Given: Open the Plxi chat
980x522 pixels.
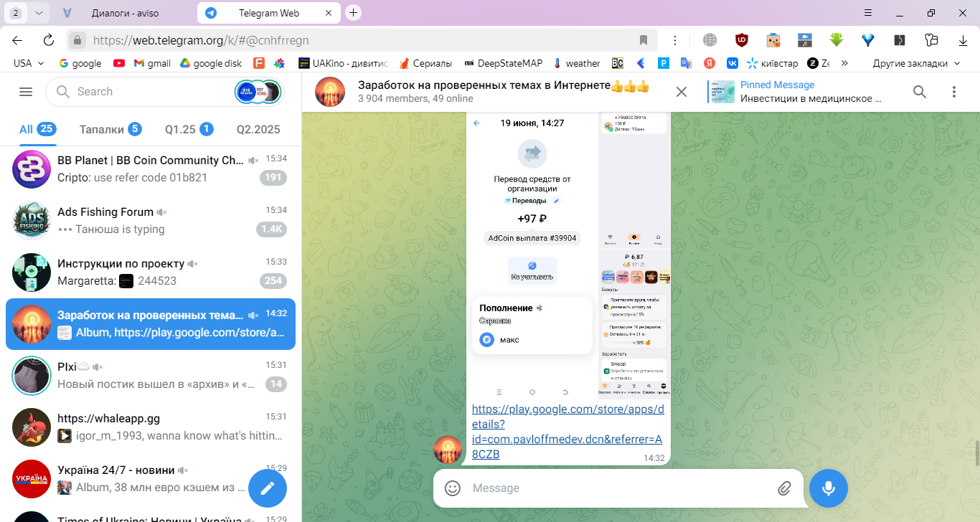Looking at the screenshot, I should click(x=150, y=376).
